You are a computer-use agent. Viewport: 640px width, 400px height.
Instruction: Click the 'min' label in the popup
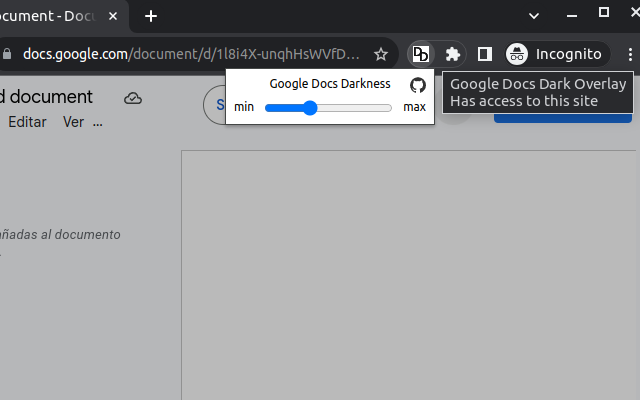pyautogui.click(x=244, y=107)
